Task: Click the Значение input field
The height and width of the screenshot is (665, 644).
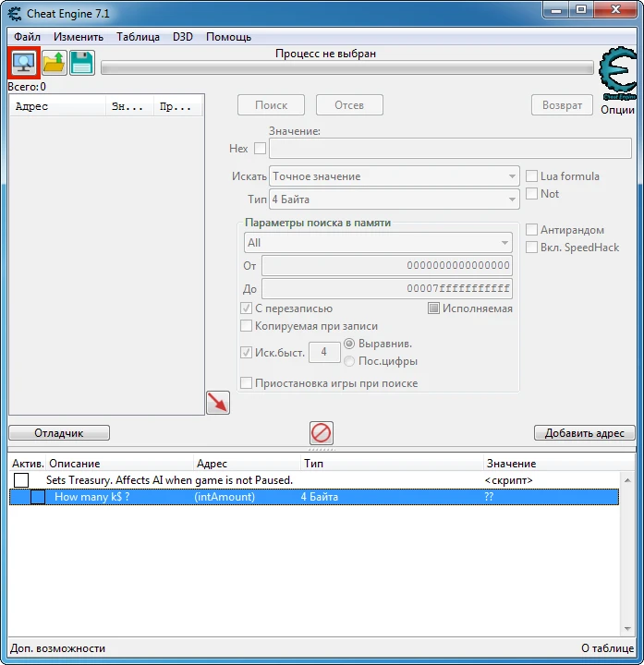Action: [450, 149]
